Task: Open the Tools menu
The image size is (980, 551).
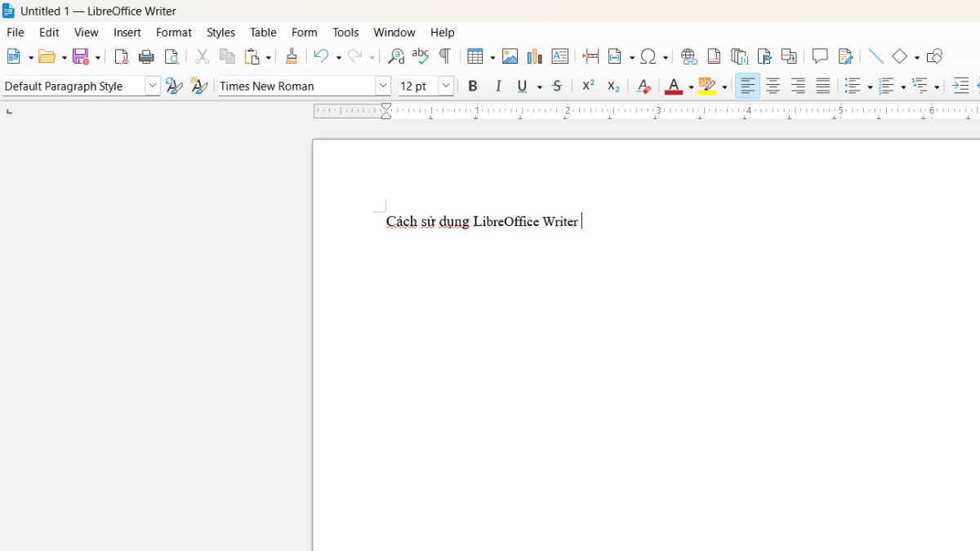Action: [345, 33]
